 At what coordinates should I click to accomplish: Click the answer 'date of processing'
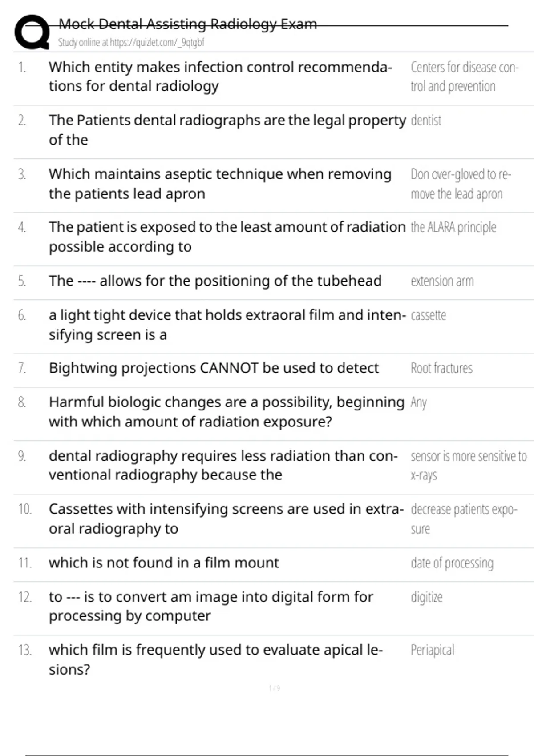(452, 563)
